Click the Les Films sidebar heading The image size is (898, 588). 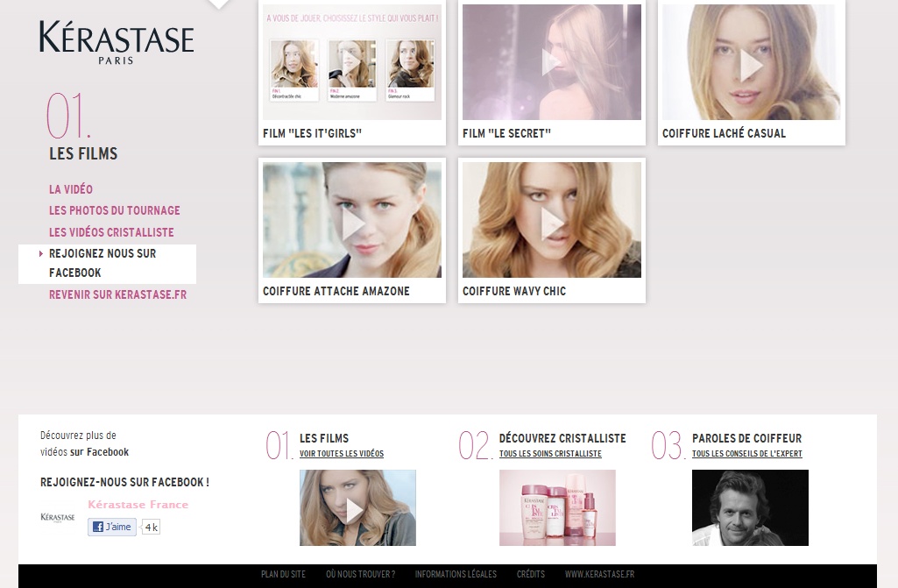(x=83, y=153)
